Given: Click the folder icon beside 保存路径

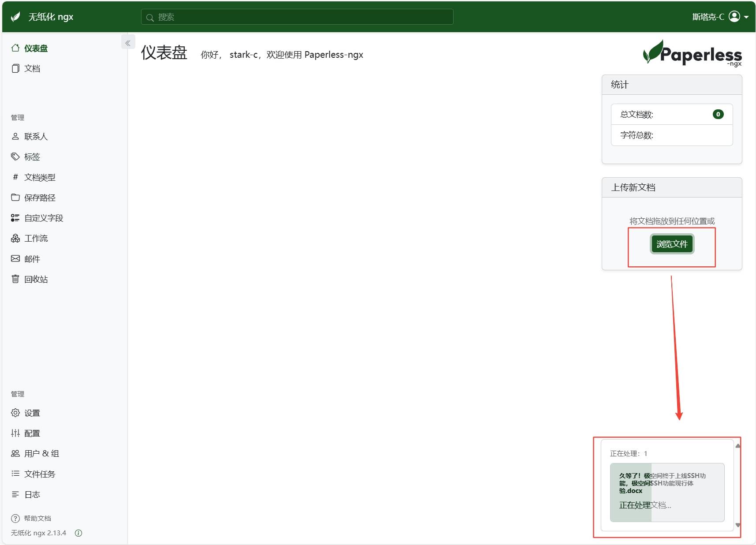Looking at the screenshot, I should (x=15, y=197).
